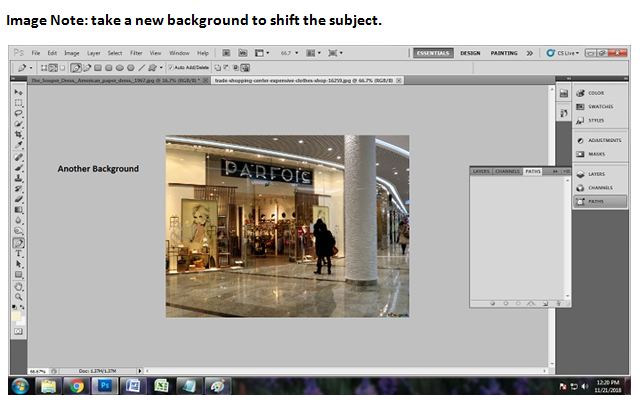Choose Line shape in options bar

(x=142, y=68)
